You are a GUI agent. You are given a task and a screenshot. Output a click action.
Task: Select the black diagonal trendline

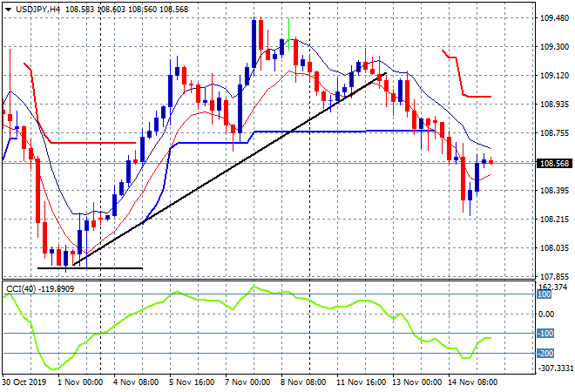(229, 169)
